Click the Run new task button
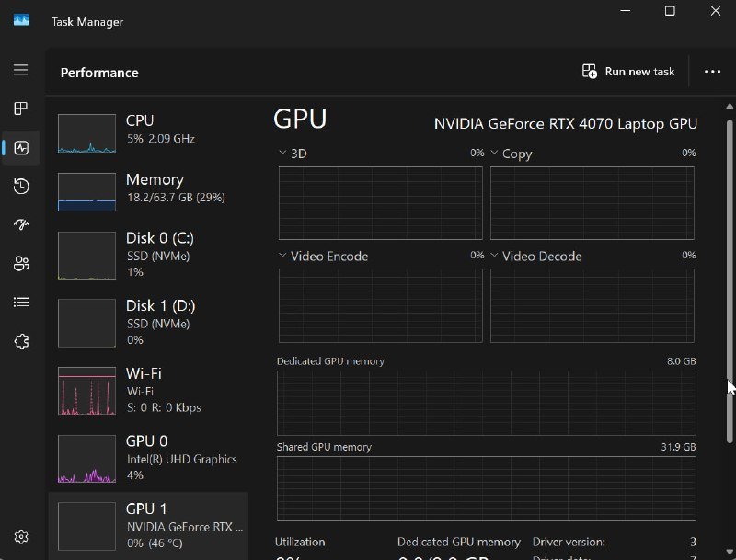This screenshot has height=560, width=736. coord(628,72)
